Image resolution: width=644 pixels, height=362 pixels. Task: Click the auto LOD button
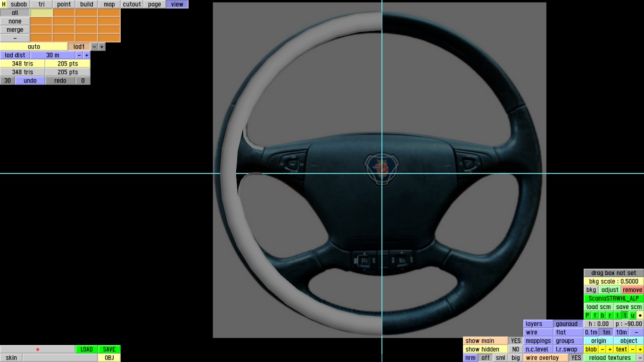(x=34, y=47)
